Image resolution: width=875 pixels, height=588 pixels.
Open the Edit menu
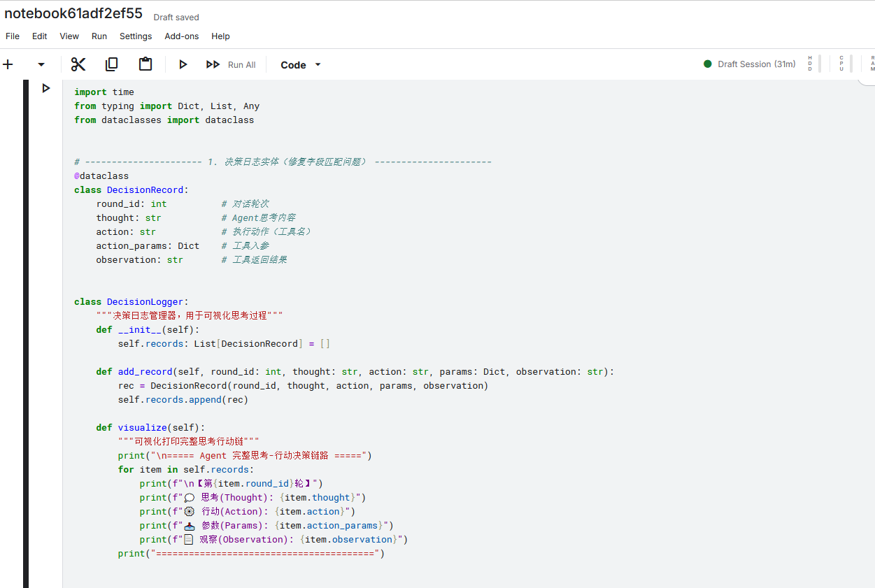(x=40, y=36)
